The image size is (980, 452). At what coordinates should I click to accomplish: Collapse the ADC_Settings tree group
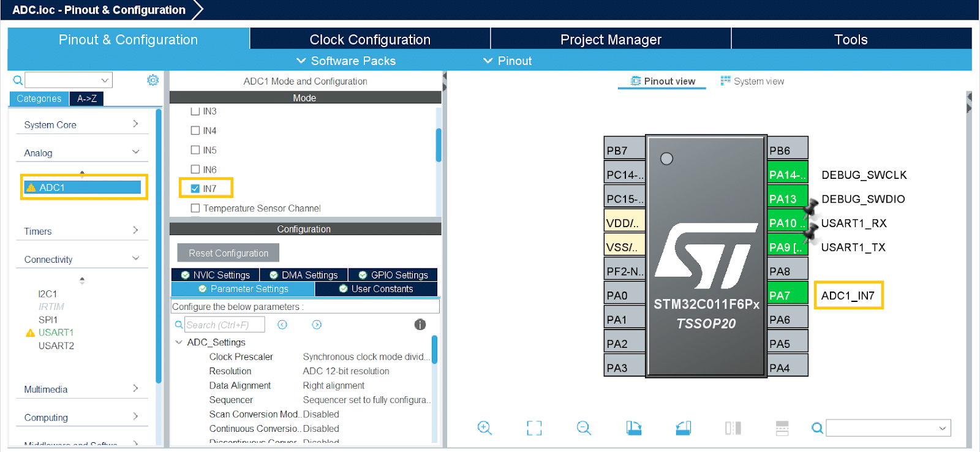point(179,342)
